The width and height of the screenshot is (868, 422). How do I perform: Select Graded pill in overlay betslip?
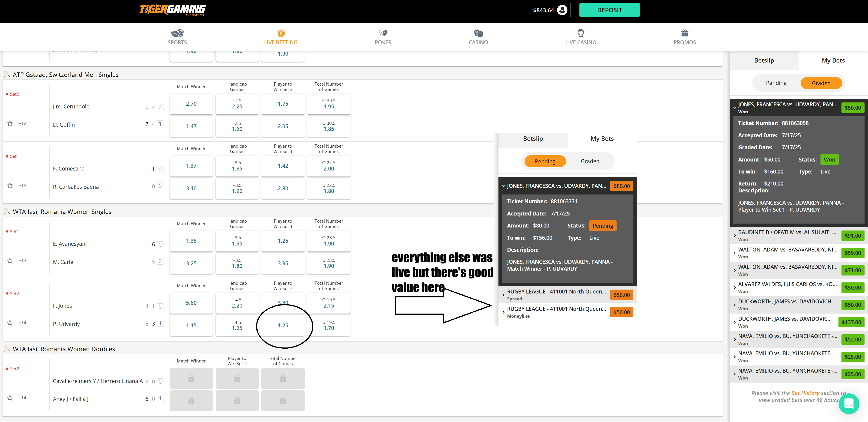click(x=590, y=161)
